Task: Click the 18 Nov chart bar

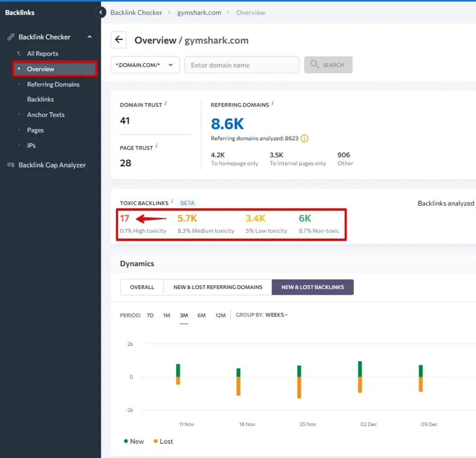Action: pos(238,382)
